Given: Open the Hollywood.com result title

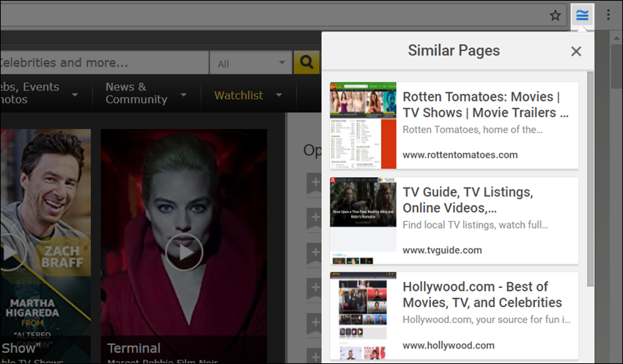Looking at the screenshot, I should point(482,294).
